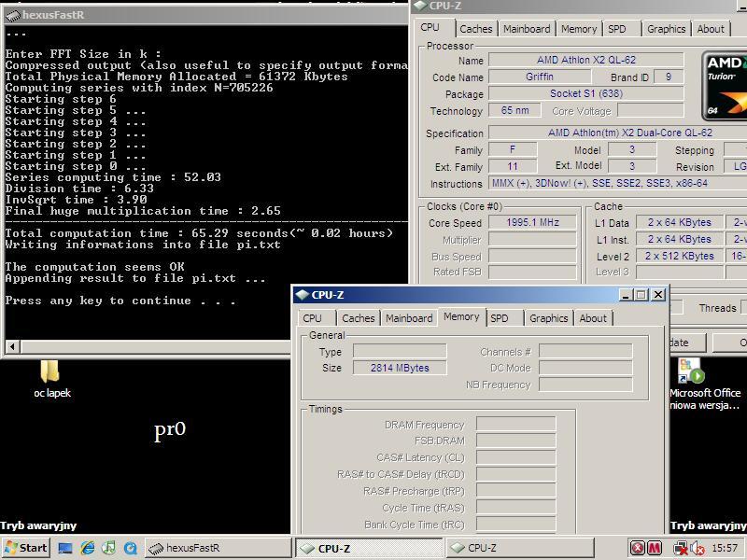Launch Internet Explorer from quick launch
Viewport: 747px width, 560px height.
coord(87,548)
